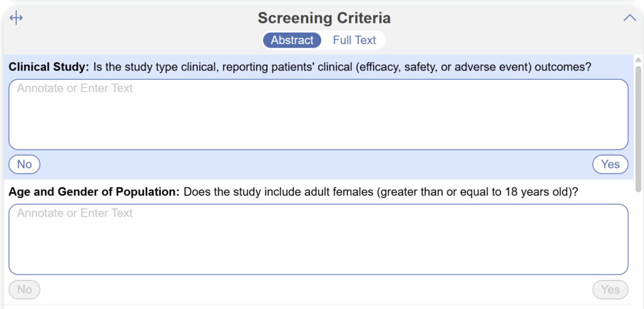Viewport: 644px width, 309px height.
Task: Click the scrollbar up arrow
Action: click(638, 60)
